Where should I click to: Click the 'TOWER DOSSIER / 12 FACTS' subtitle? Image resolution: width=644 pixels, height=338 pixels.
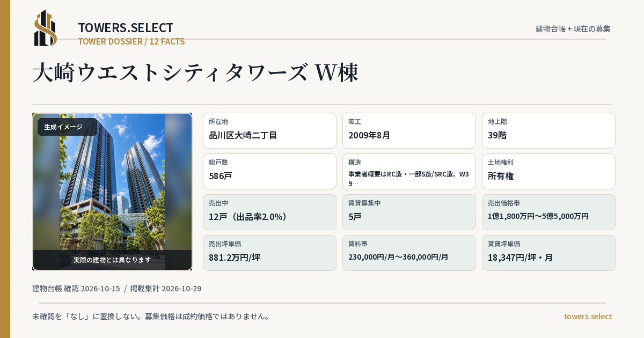click(x=131, y=41)
